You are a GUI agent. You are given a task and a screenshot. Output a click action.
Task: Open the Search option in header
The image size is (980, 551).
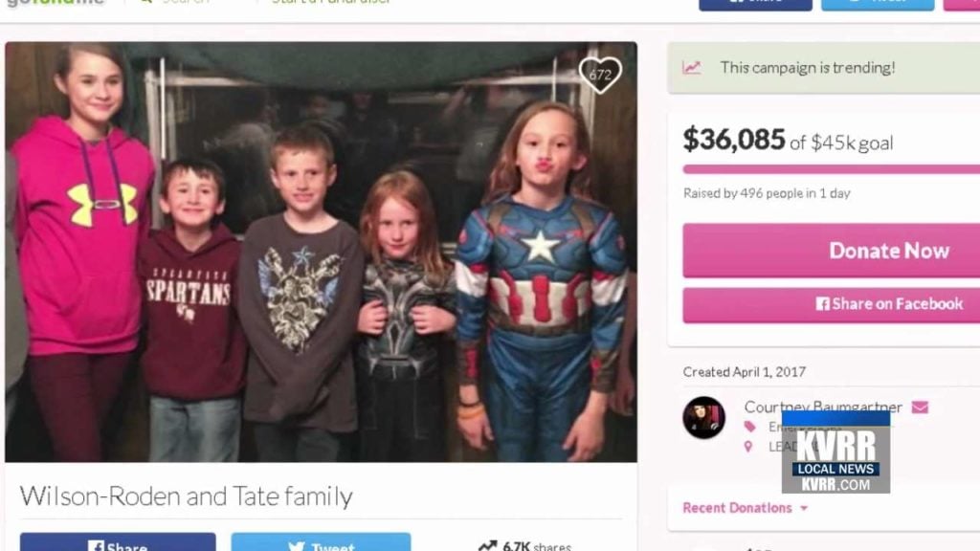175,2
